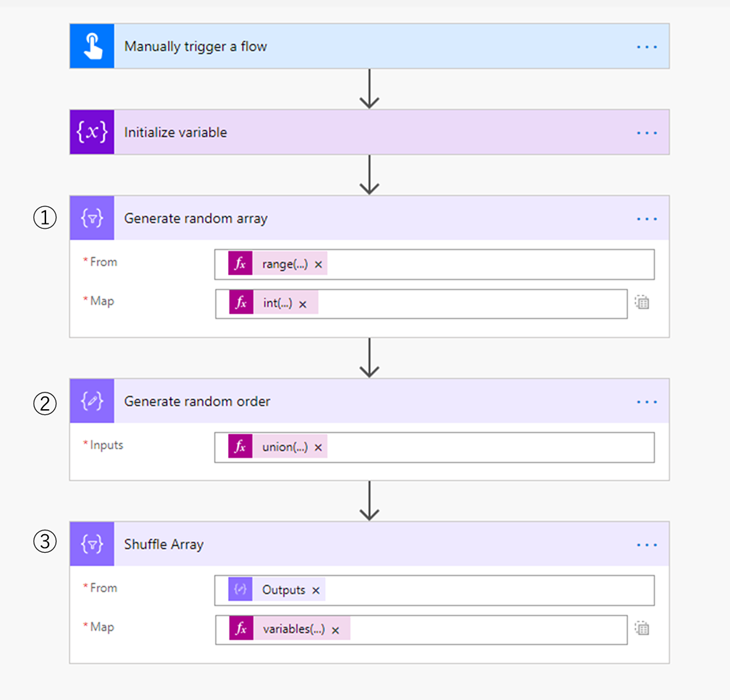Click the Manually trigger a flow hand icon
This screenshot has width=730, height=700.
92,46
